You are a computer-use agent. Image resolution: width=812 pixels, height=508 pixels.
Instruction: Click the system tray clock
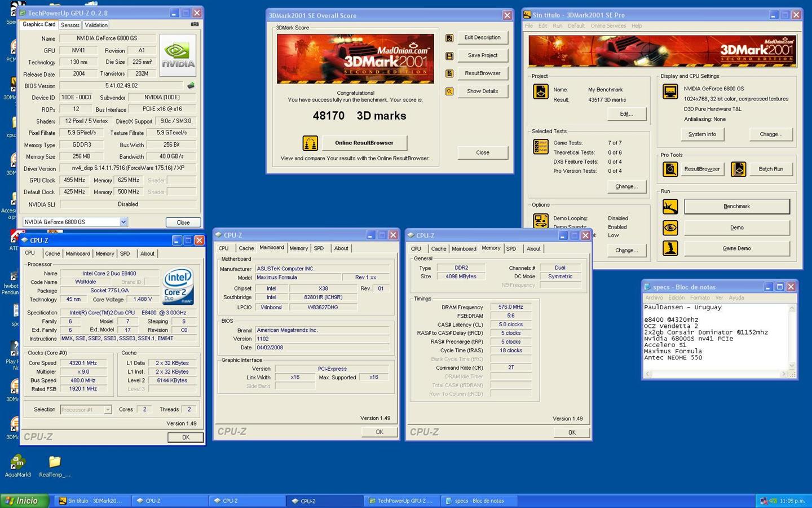point(792,501)
